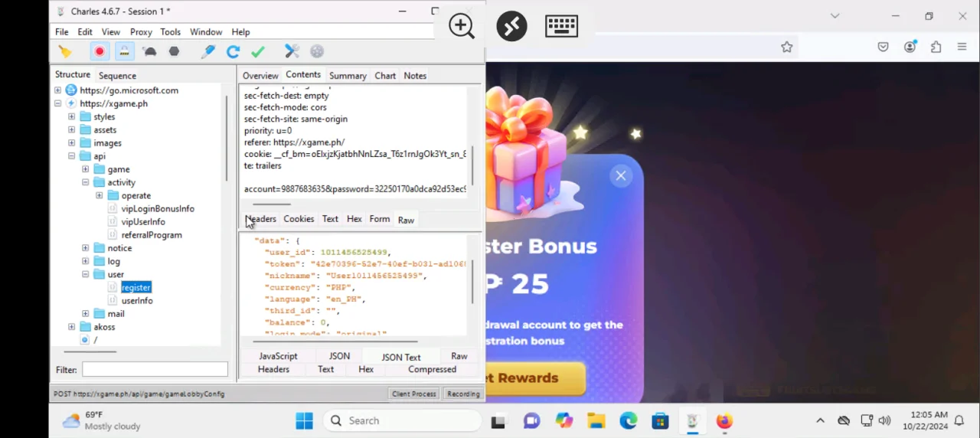Viewport: 980px width, 438px height.
Task: Show request Cookies tab
Action: coord(299,219)
